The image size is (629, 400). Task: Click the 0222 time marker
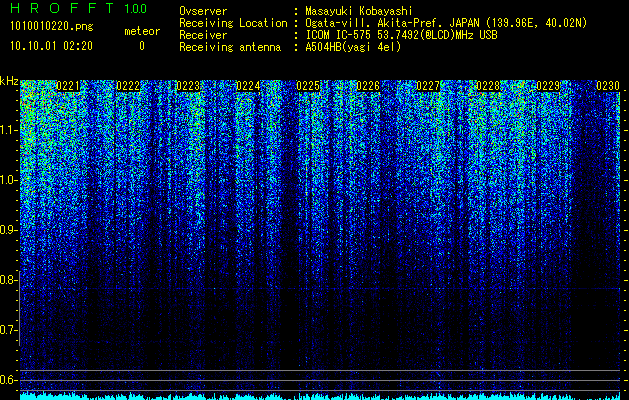tap(128, 86)
